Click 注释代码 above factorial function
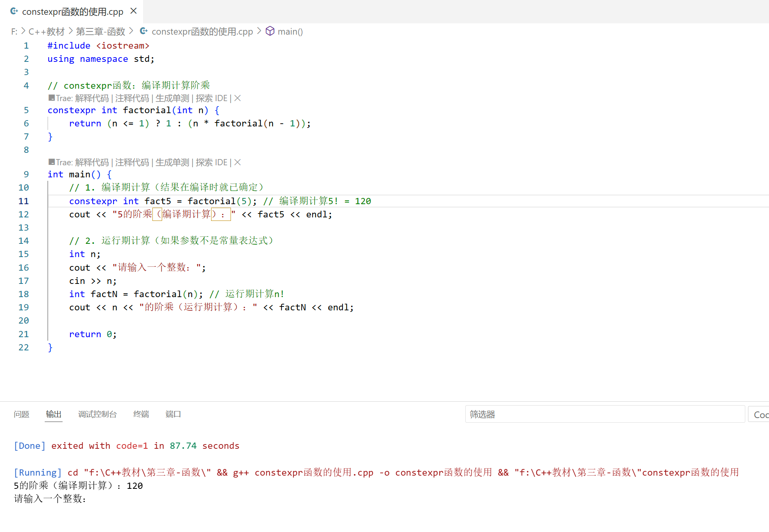769x532 pixels. click(x=132, y=98)
